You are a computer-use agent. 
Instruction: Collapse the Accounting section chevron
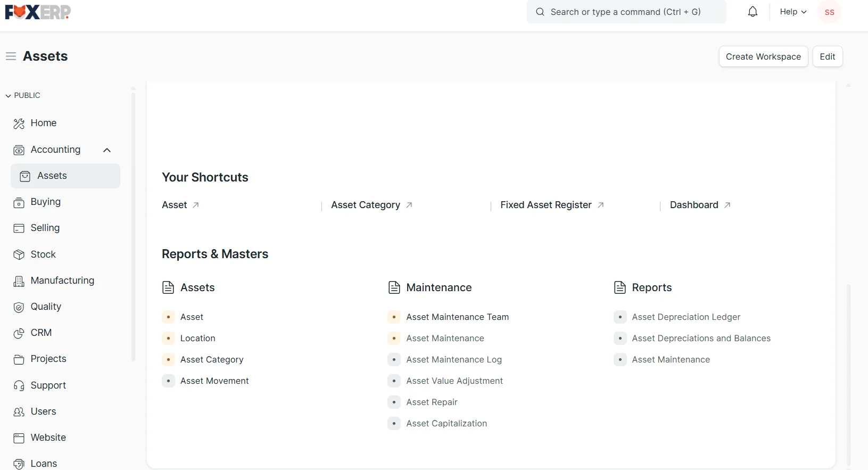coord(107,150)
